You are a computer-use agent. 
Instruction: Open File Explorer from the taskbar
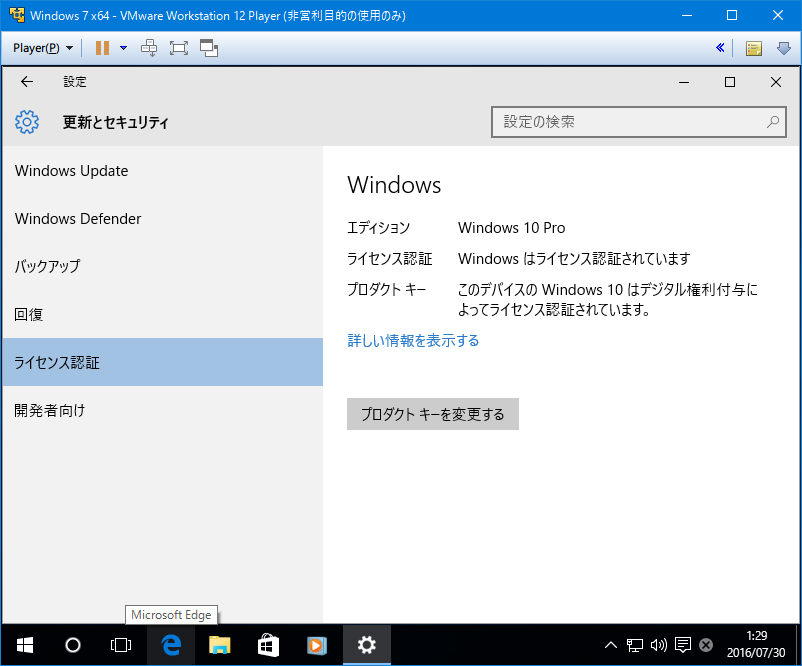tap(219, 645)
